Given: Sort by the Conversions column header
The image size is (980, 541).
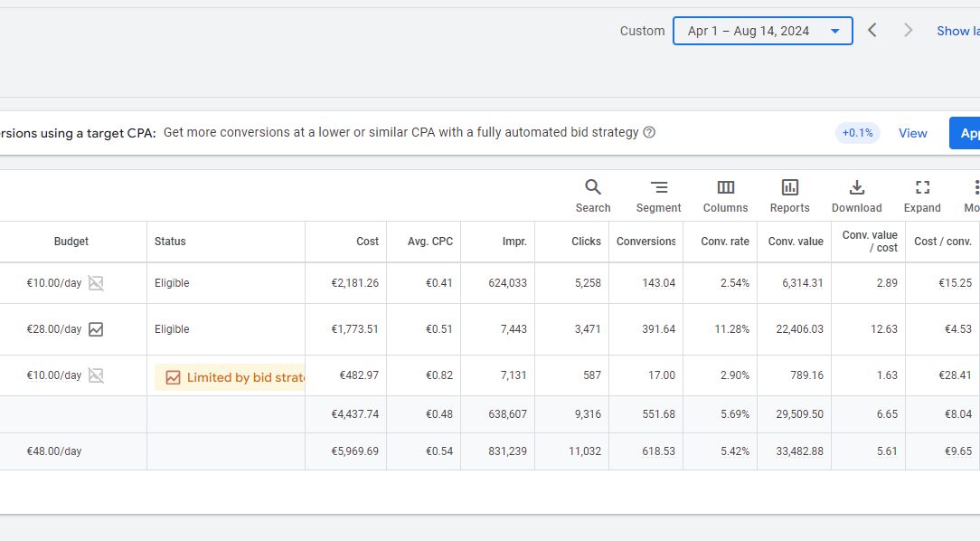Looking at the screenshot, I should point(645,242).
